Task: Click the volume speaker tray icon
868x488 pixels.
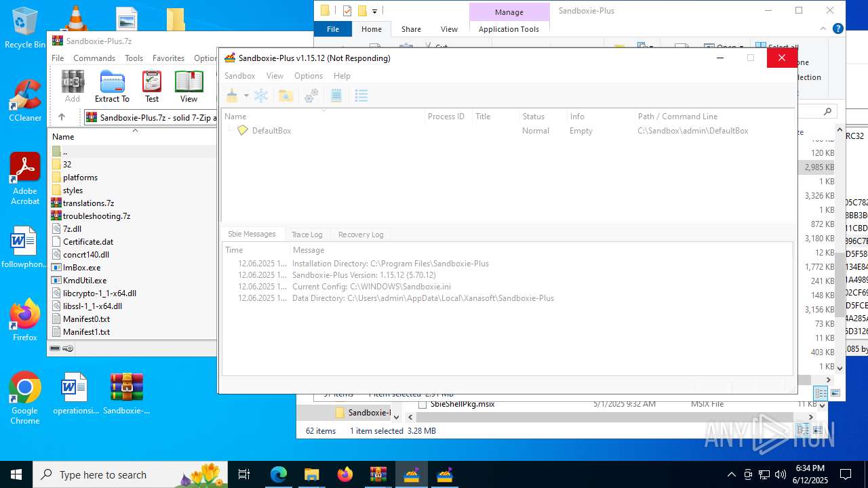Action: [x=781, y=474]
